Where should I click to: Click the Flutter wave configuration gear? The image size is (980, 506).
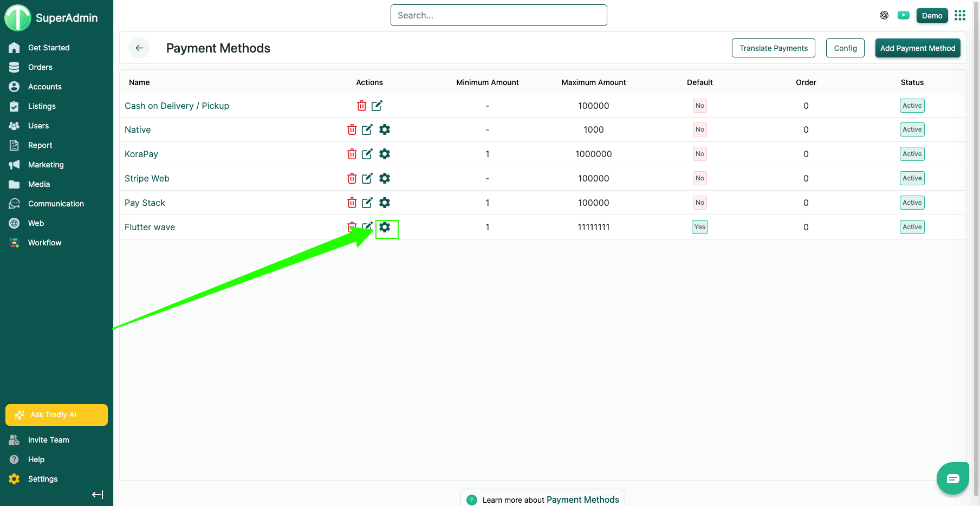[385, 227]
